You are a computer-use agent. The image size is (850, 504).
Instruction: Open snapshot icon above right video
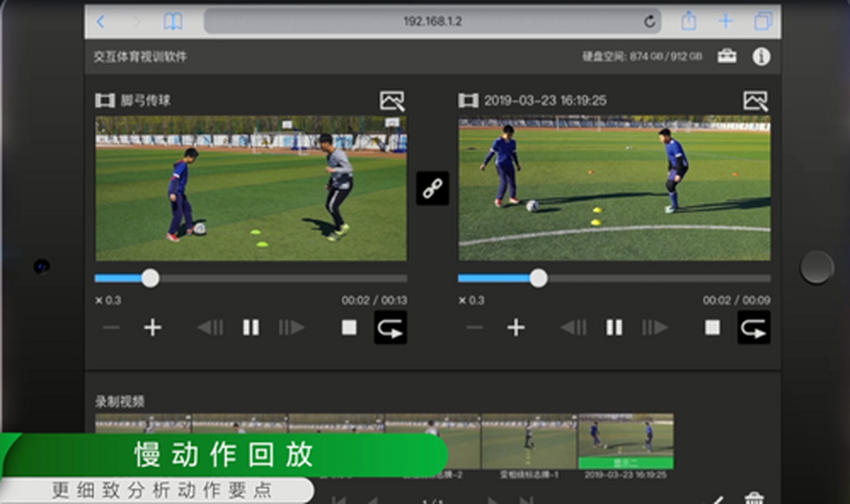pos(756,101)
